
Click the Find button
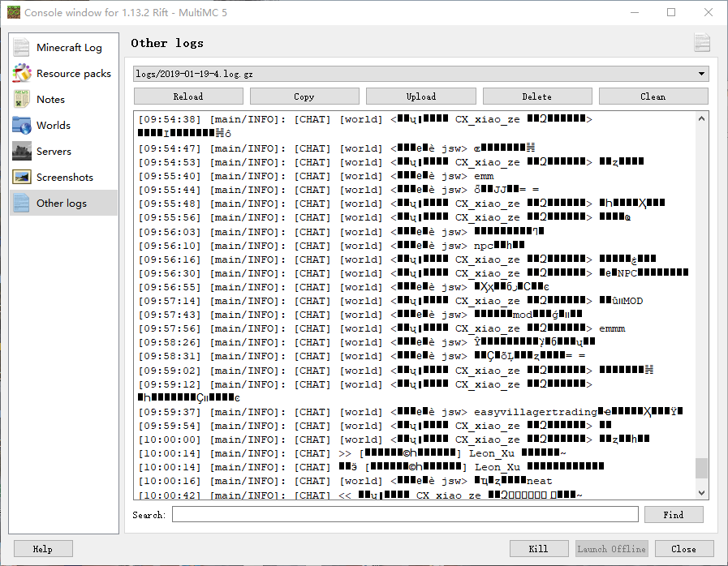click(x=673, y=514)
